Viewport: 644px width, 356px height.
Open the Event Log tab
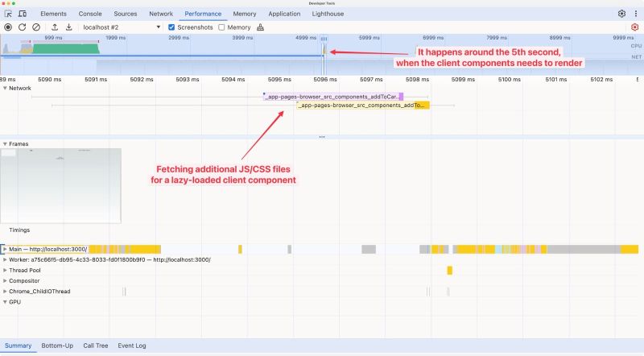pyautogui.click(x=132, y=346)
